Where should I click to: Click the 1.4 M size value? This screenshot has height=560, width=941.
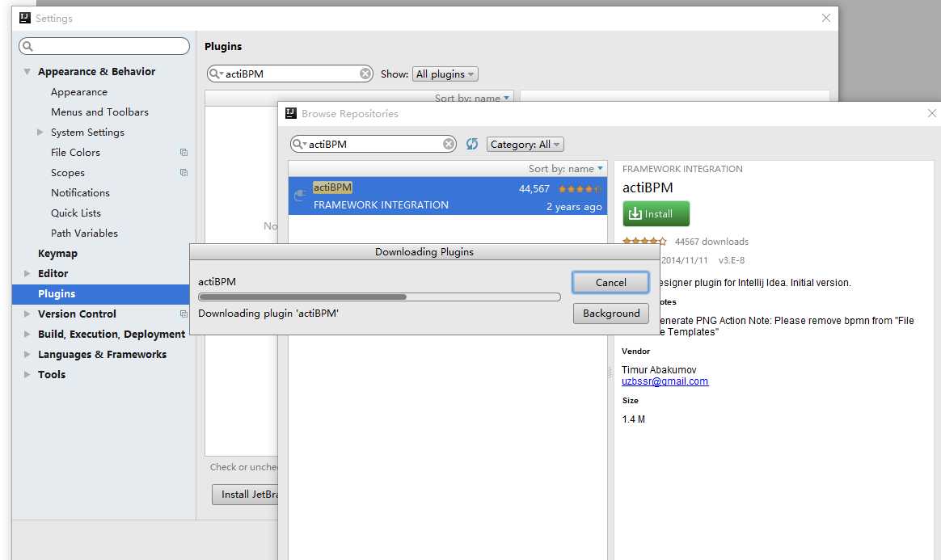(x=633, y=419)
